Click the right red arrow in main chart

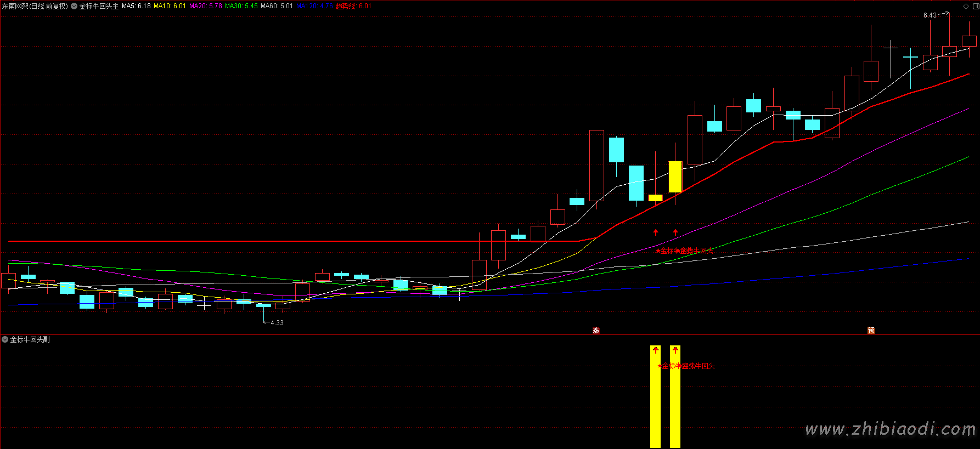(x=675, y=232)
